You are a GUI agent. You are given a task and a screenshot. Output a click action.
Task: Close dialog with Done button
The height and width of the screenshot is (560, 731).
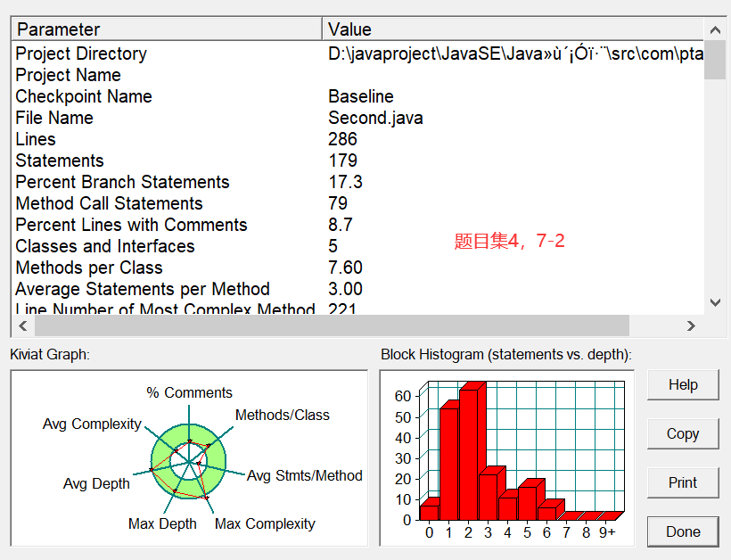(x=683, y=531)
